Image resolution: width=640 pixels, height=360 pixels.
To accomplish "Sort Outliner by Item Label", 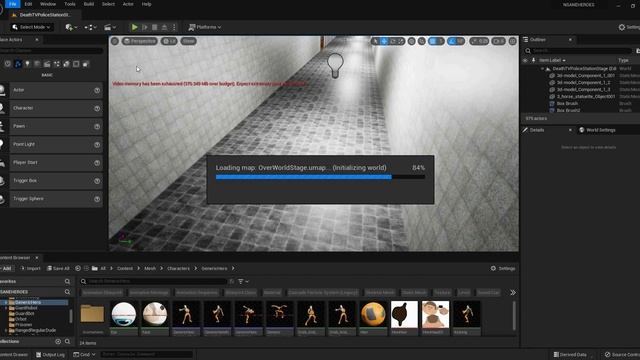I will coord(552,60).
